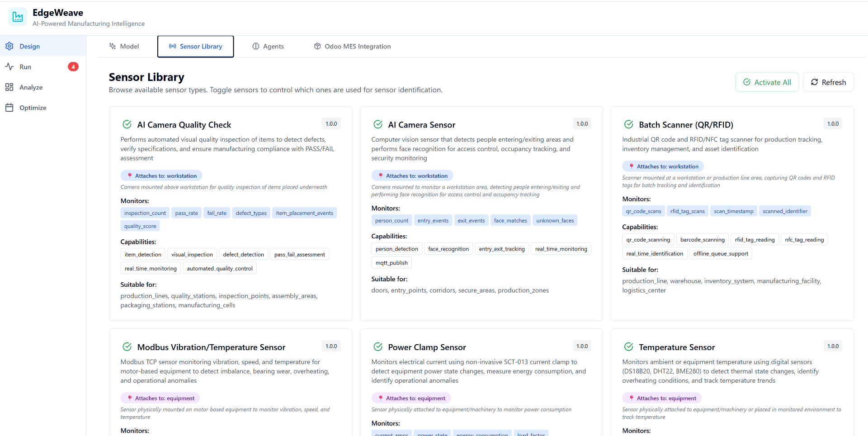Toggle the Power Clamp Sensor checkmark
This screenshot has width=868, height=436.
(x=378, y=347)
